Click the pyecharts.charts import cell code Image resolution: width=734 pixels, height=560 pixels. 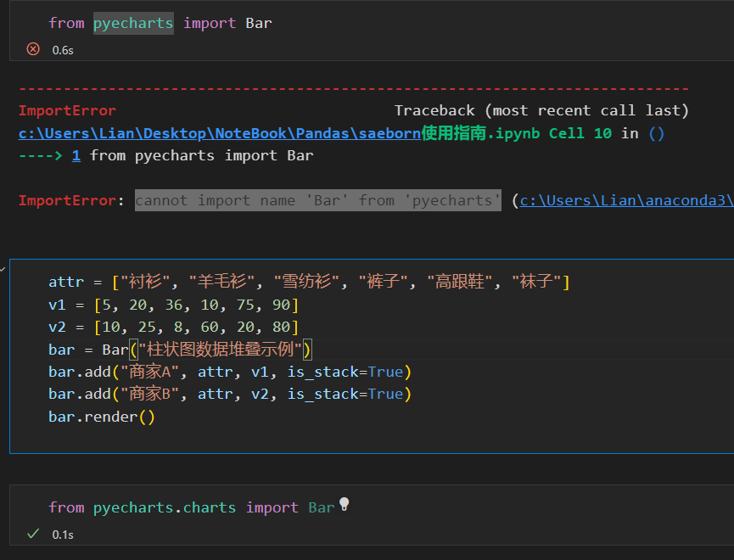click(x=192, y=507)
